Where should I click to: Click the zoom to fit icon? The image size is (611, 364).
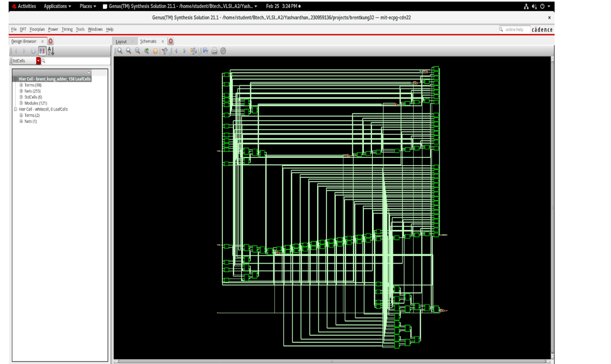(137, 51)
